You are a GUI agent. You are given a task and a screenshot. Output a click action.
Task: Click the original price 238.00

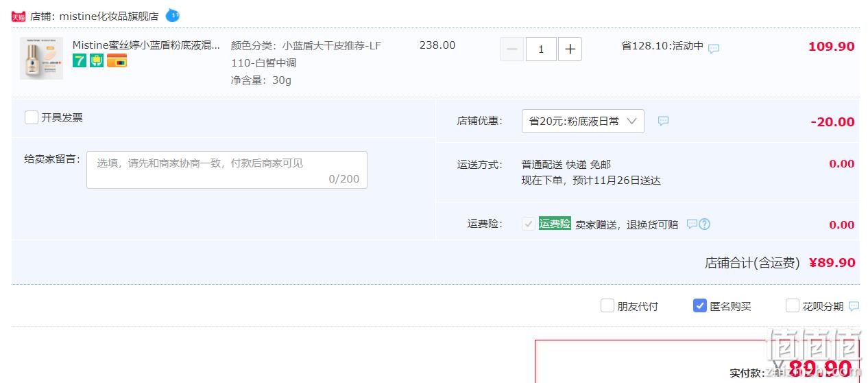(x=437, y=45)
